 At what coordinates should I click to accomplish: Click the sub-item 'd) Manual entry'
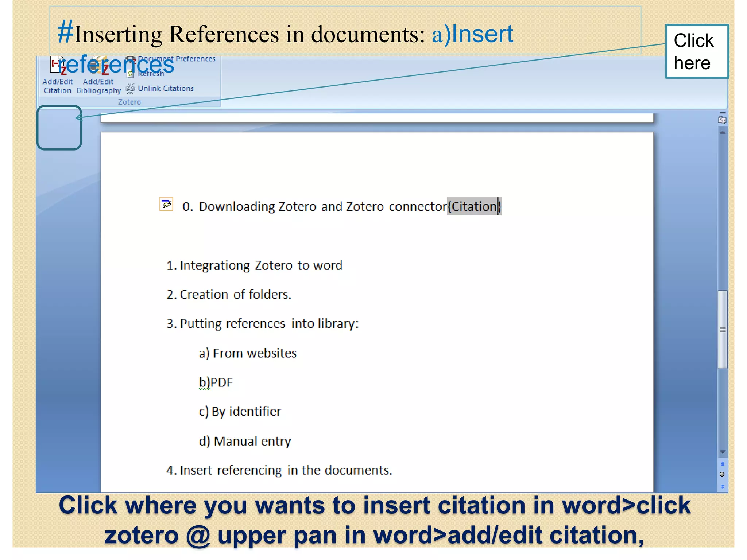coord(245,441)
